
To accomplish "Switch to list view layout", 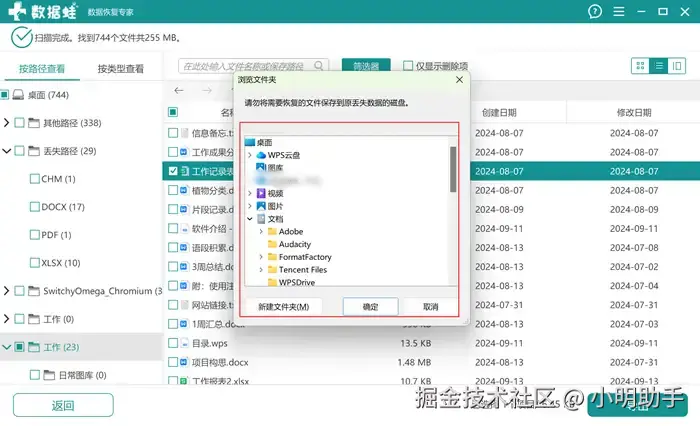I will point(659,66).
